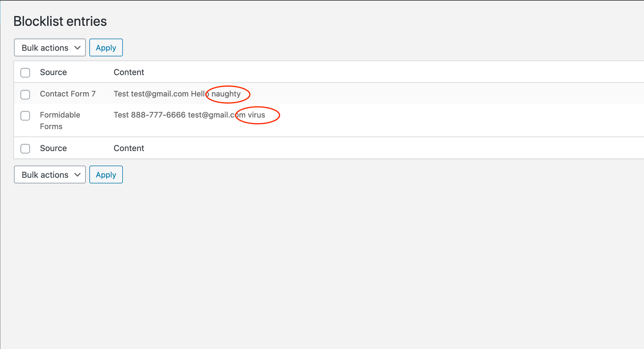This screenshot has height=349, width=644.
Task: Click the Source column header at top
Action: pos(53,72)
